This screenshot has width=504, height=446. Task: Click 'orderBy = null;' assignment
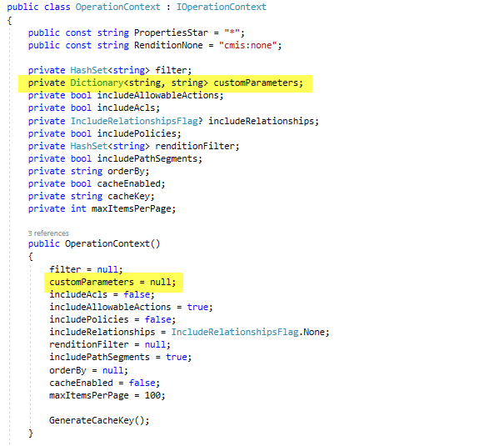[88, 370]
